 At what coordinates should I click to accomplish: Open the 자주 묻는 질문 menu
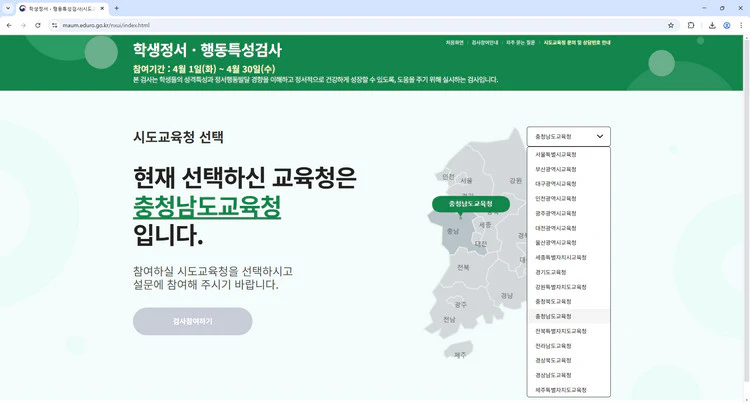click(520, 43)
